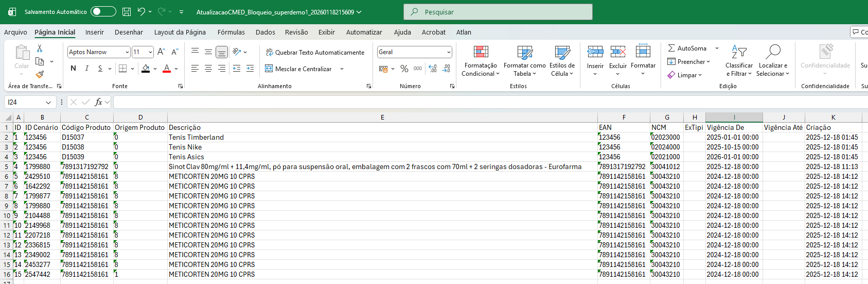Open the Mesclar e Centralizar dropdown arrow

point(342,69)
